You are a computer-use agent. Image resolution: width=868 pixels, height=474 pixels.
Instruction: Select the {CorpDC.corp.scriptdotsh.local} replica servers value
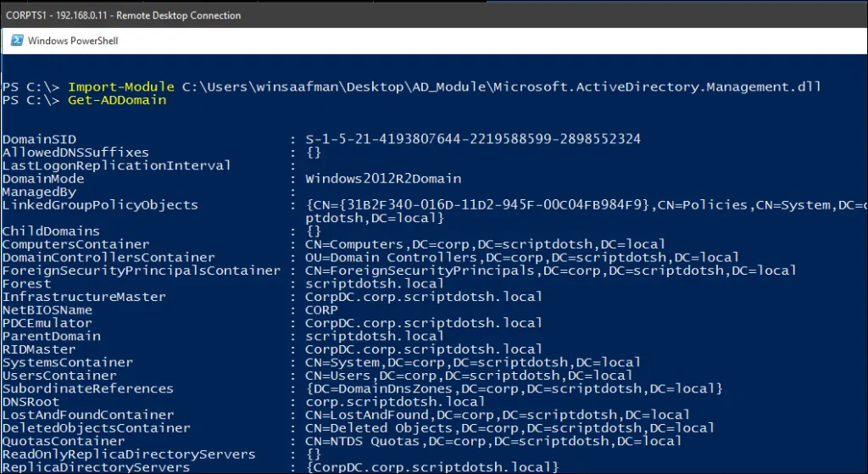[x=432, y=467]
